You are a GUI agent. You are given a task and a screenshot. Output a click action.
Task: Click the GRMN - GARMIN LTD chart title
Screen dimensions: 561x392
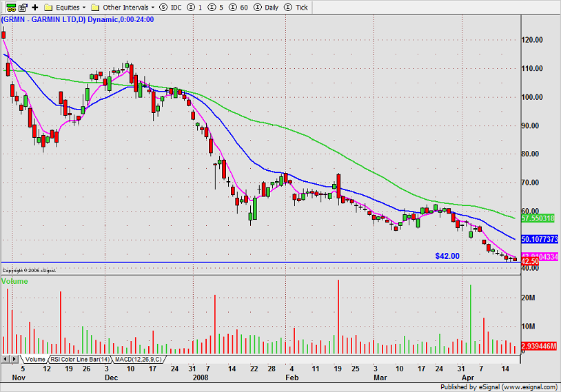tap(78, 20)
